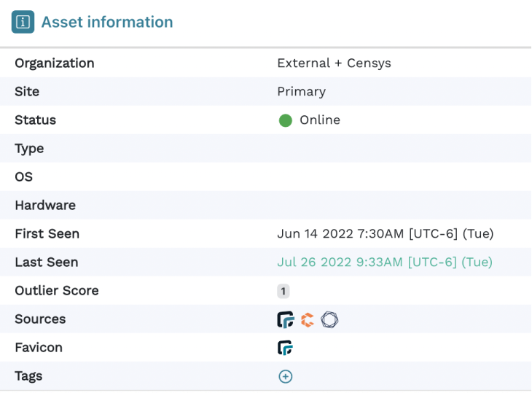The height and width of the screenshot is (393, 532).
Task: Select the Hardware field label
Action: tap(45, 206)
